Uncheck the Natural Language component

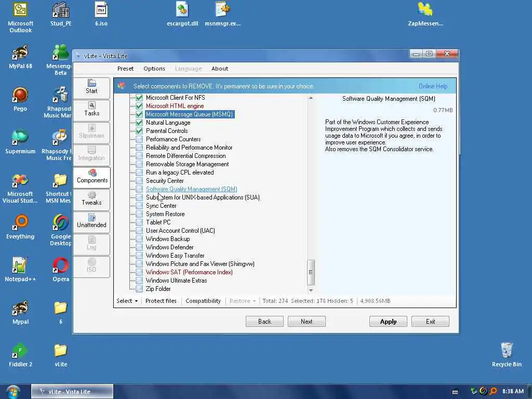point(139,123)
